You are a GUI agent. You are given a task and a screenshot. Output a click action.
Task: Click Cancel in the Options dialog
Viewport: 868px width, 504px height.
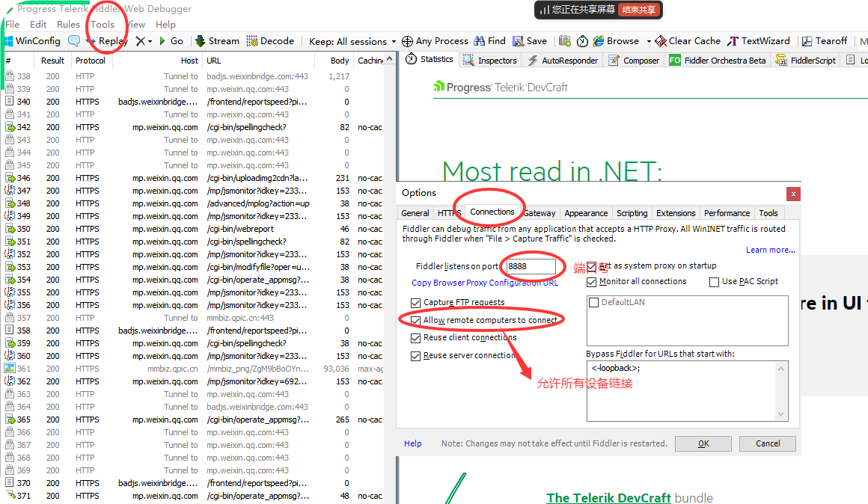[768, 443]
